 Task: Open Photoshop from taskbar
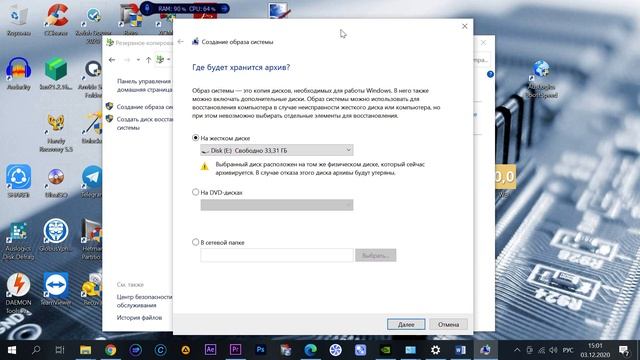[260, 350]
